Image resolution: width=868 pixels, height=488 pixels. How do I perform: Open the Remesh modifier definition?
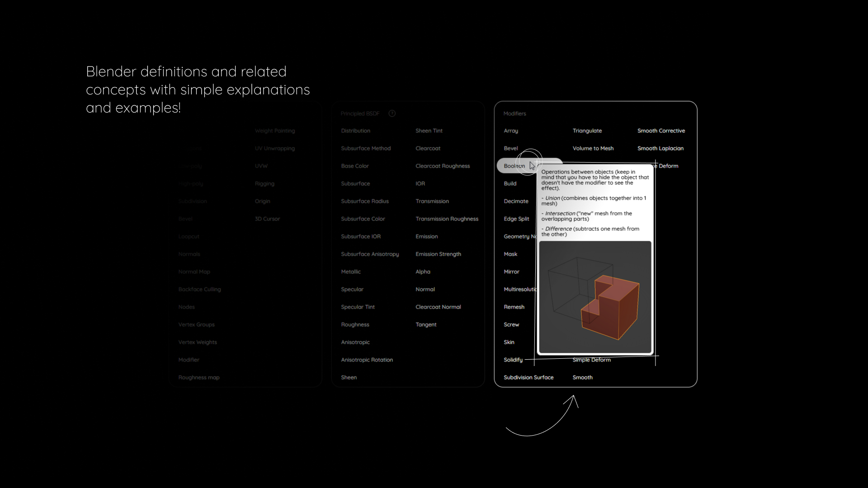(x=514, y=307)
